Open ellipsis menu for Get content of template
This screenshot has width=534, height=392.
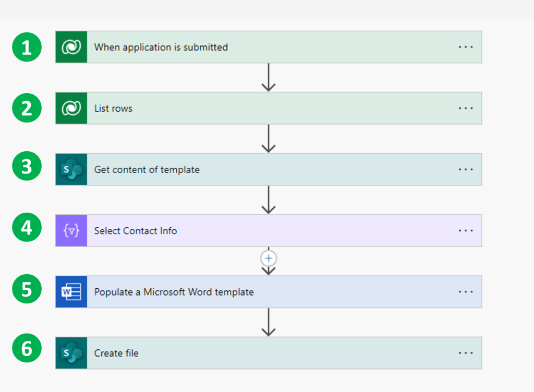click(465, 169)
